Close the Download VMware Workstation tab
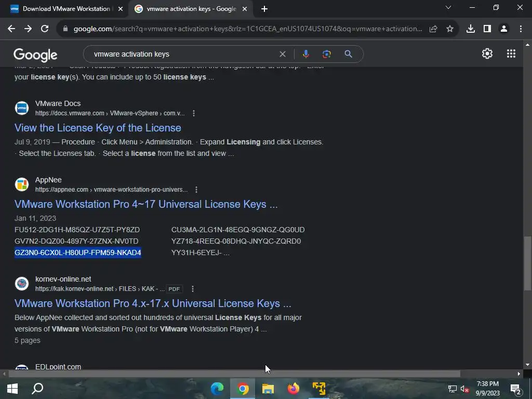 [x=121, y=9]
